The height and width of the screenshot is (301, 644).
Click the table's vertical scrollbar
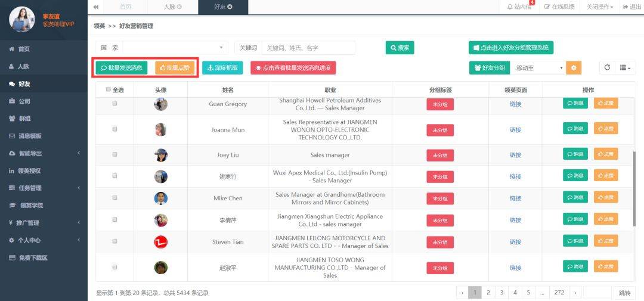(x=635, y=189)
